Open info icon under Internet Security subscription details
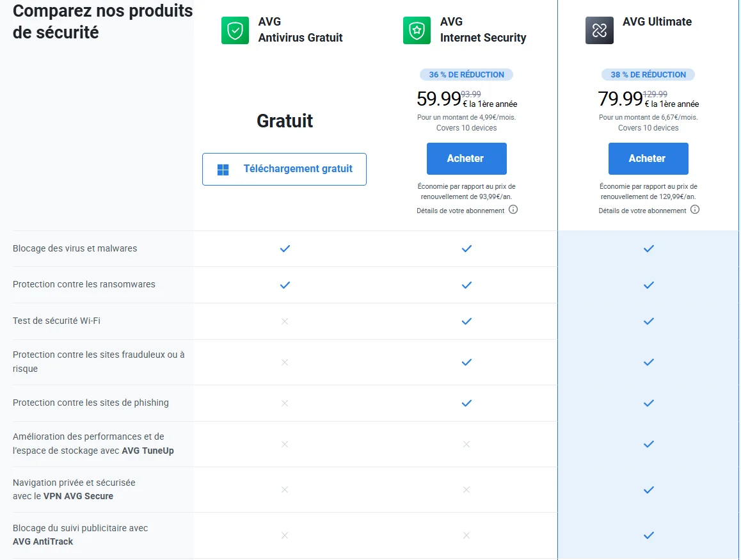This screenshot has height=560, width=741. [x=513, y=210]
